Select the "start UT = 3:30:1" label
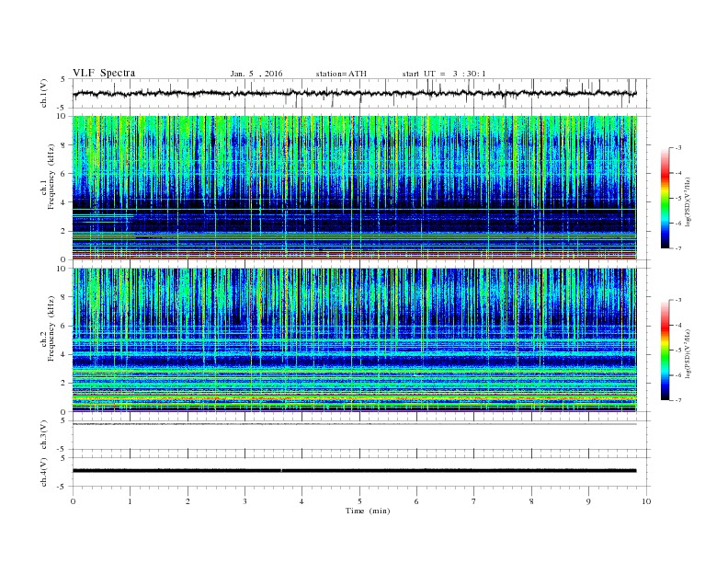 tap(444, 74)
